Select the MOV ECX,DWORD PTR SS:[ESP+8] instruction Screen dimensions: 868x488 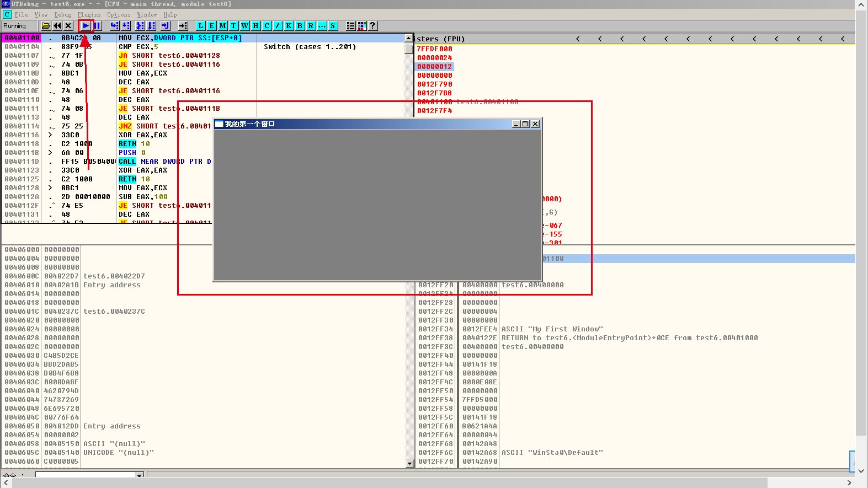point(180,38)
